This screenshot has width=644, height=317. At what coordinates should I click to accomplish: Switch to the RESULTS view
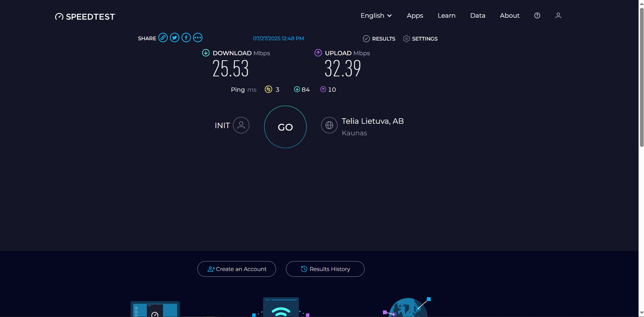(x=379, y=39)
